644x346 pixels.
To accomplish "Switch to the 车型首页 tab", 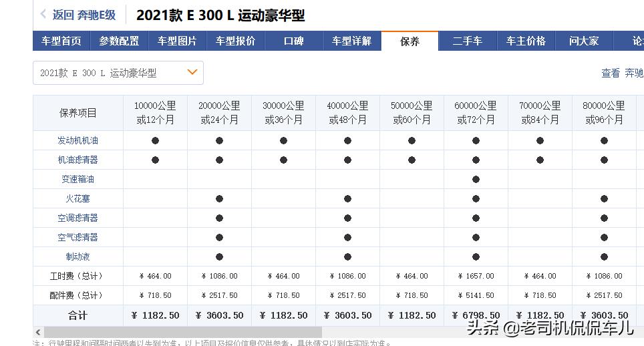I will click(x=61, y=41).
